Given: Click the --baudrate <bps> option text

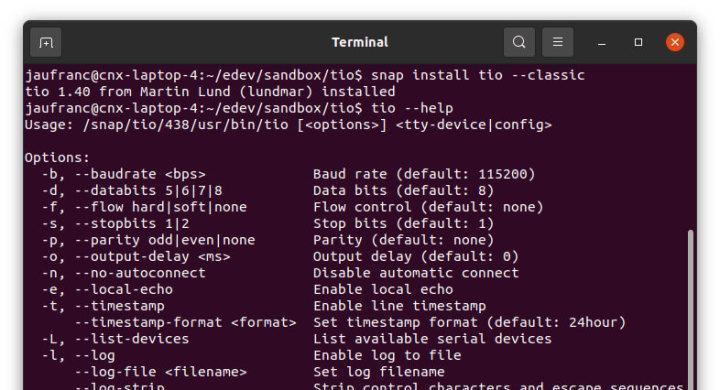Looking at the screenshot, I should [x=140, y=174].
